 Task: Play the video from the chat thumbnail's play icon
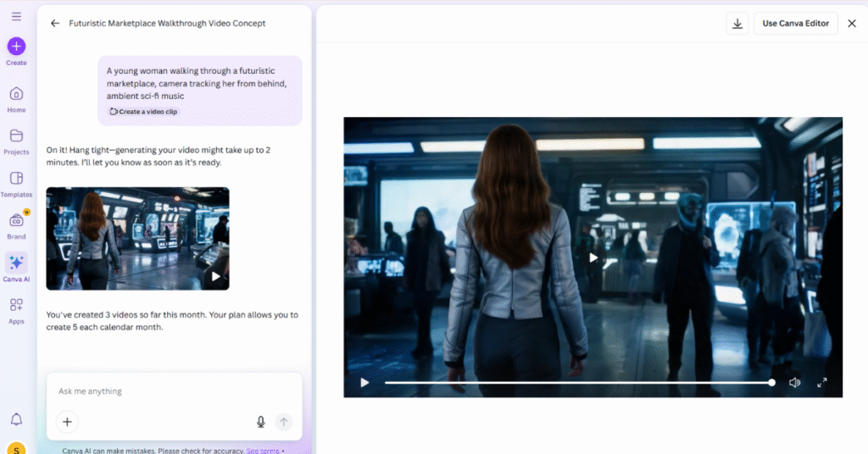click(216, 276)
